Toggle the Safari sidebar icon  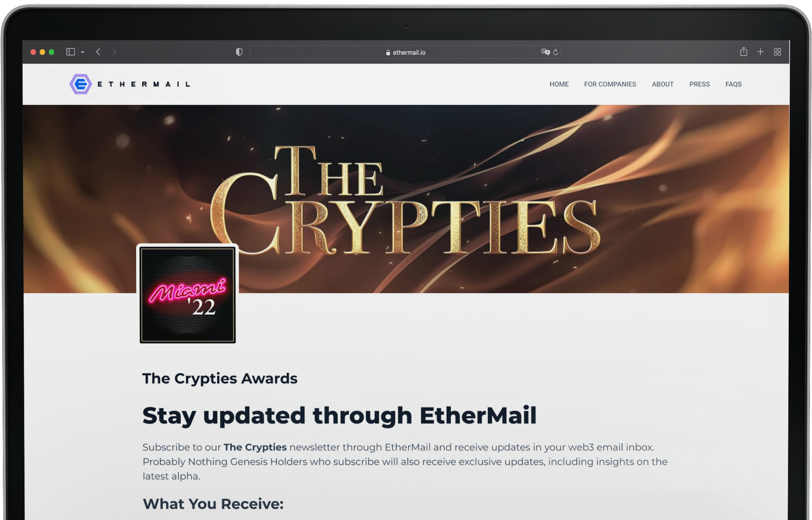[x=71, y=52]
